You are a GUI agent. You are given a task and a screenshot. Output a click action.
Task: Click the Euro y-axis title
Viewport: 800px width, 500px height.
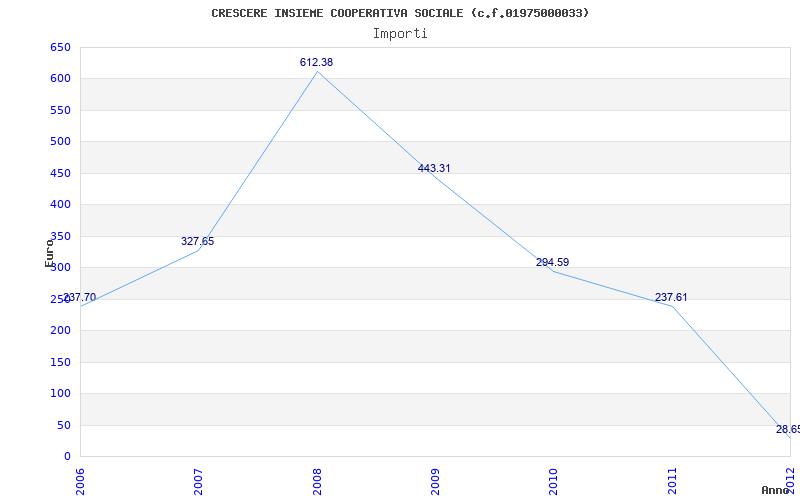click(x=49, y=253)
